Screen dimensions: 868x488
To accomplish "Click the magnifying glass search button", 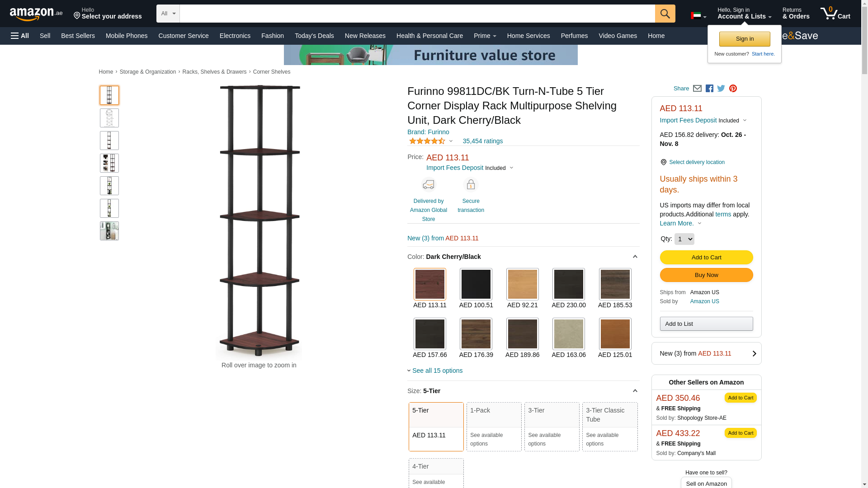I will pyautogui.click(x=665, y=14).
